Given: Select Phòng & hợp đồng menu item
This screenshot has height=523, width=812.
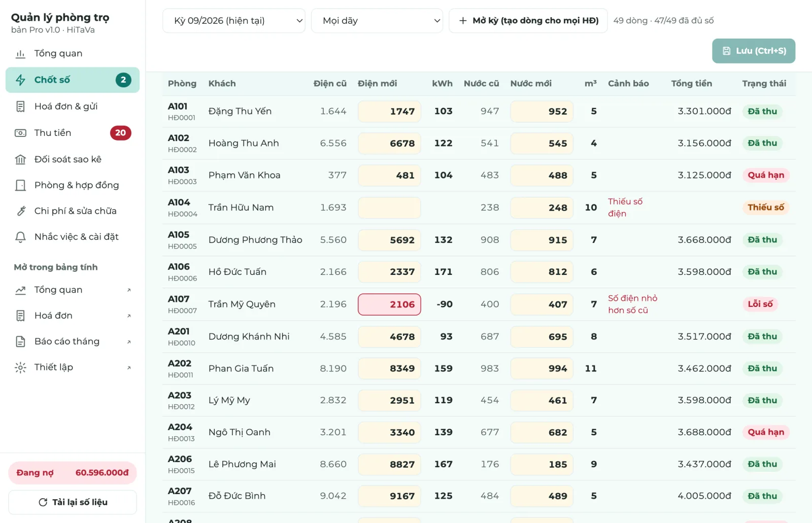Looking at the screenshot, I should point(73,185).
